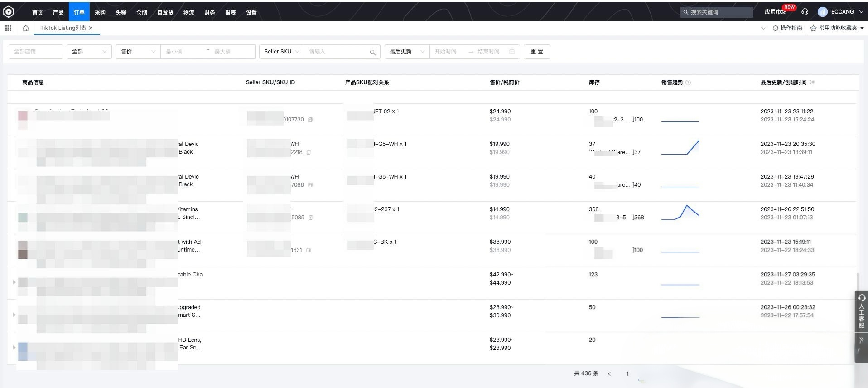The width and height of the screenshot is (868, 388).
Task: Expand the 常用功能收藏夹 dropdown arrow
Action: (862, 28)
